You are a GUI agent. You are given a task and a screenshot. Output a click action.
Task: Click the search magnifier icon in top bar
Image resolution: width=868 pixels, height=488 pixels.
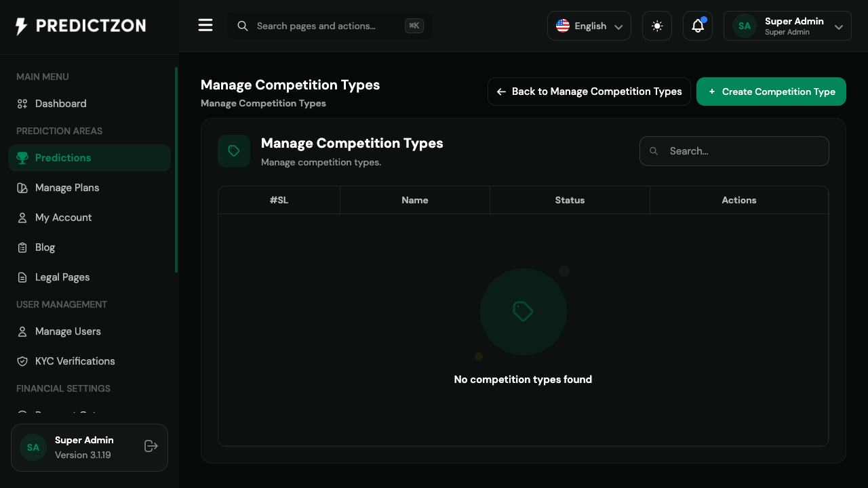coord(243,26)
